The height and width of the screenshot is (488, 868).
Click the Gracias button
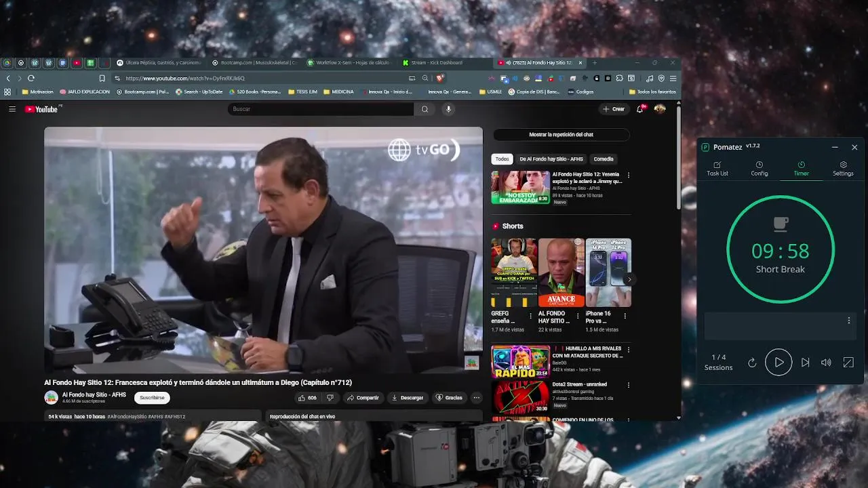click(449, 398)
